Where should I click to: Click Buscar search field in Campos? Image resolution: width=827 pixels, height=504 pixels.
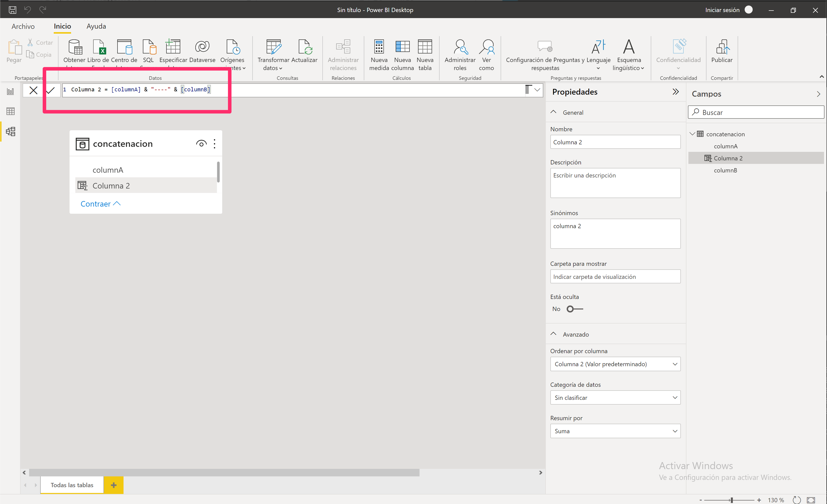756,112
